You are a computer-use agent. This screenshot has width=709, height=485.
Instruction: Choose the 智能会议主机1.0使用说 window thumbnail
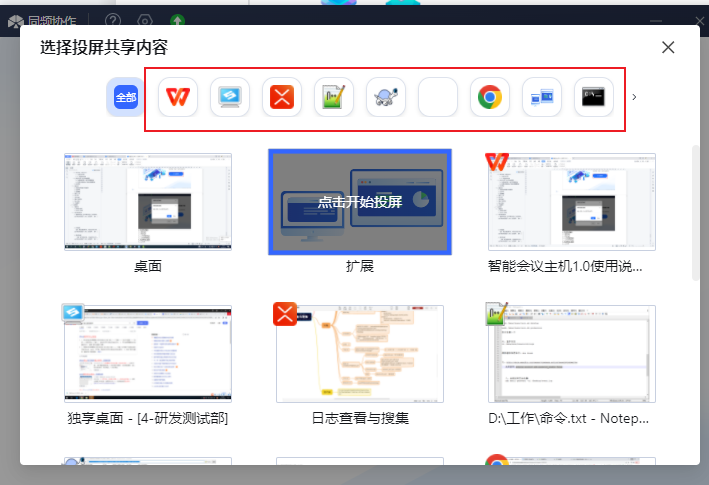572,202
